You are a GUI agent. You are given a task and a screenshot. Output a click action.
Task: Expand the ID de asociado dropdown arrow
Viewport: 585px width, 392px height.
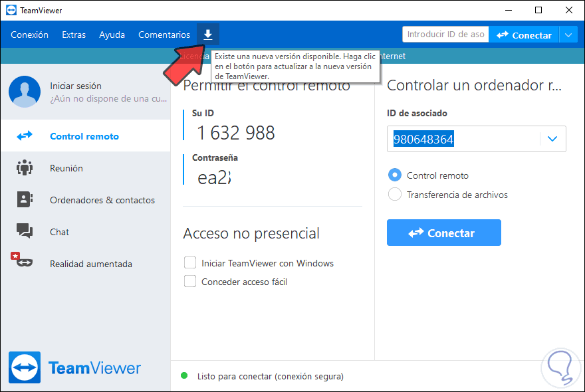pos(552,139)
